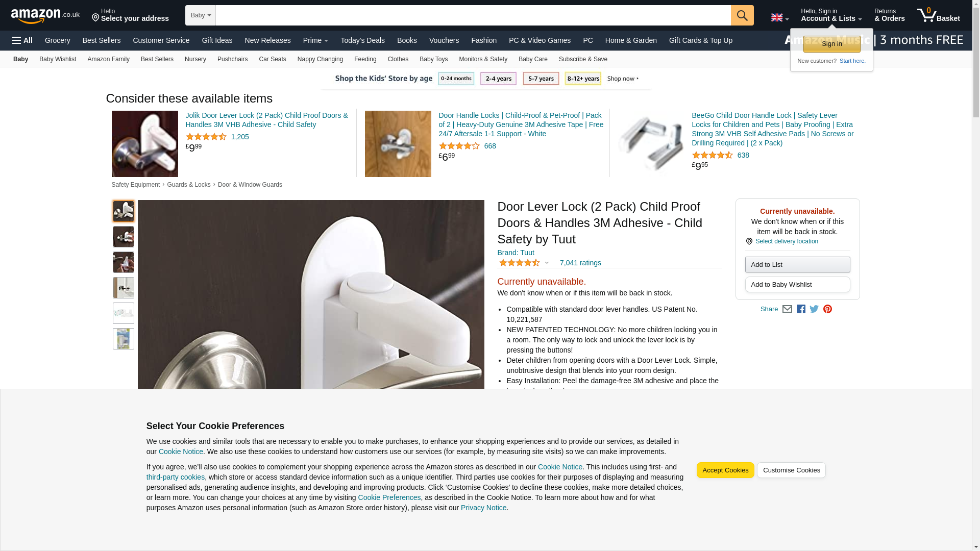
Task: Open the All hamburger menu
Action: click(x=22, y=40)
